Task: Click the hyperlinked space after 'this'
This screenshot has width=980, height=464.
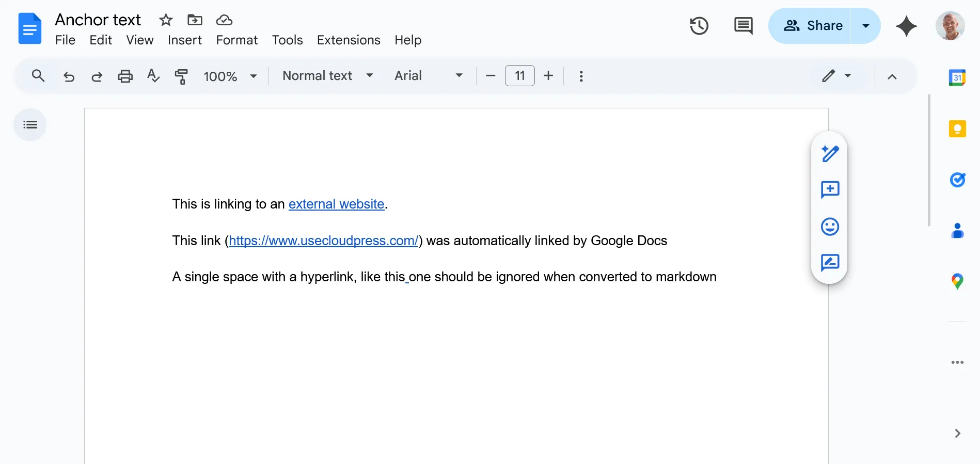Action: [407, 278]
